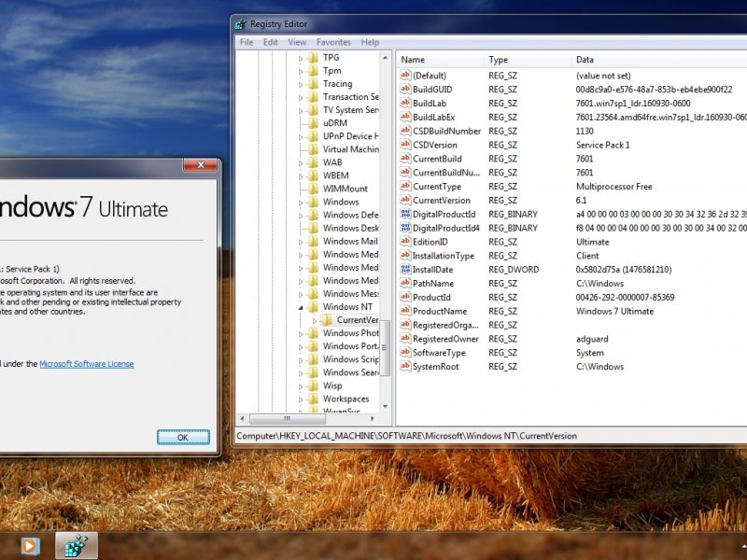This screenshot has width=747, height=560.
Task: Click the folder icon of Tracing key
Action: [x=313, y=84]
